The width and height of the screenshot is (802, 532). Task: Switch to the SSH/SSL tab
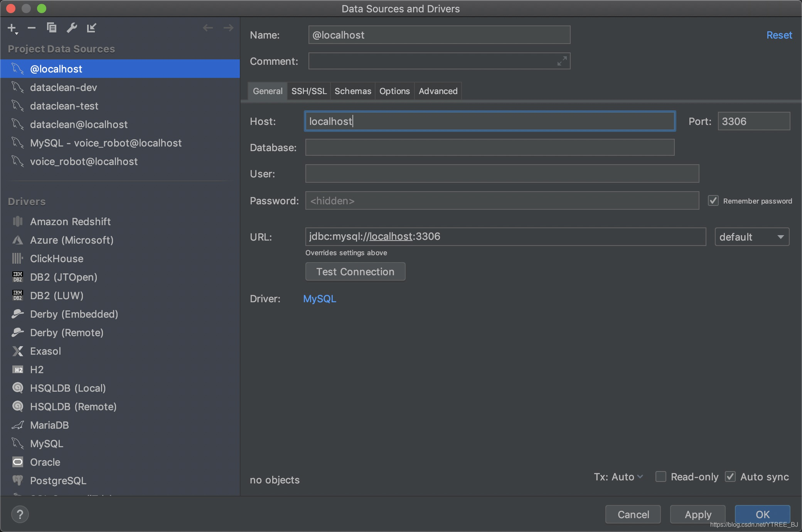309,91
